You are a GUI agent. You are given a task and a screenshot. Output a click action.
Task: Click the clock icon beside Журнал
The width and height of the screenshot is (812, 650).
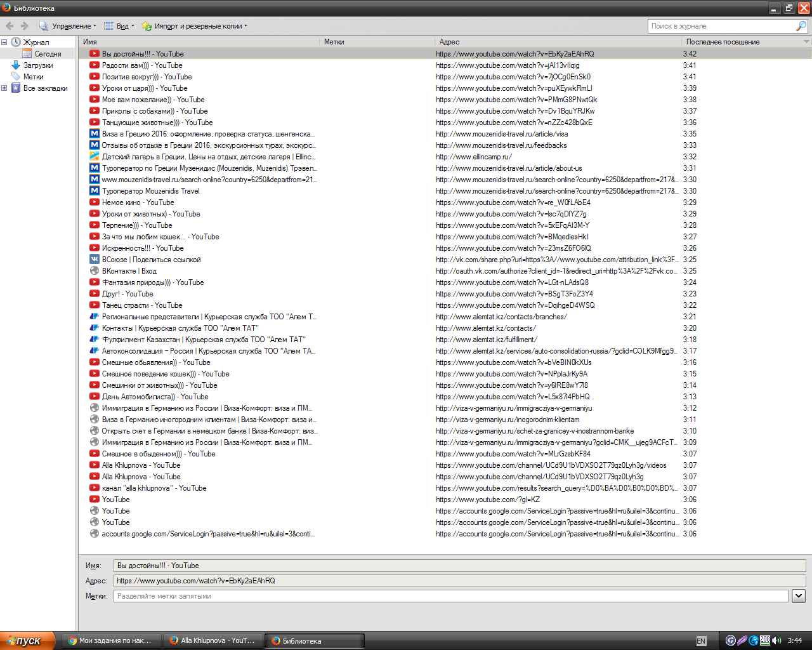click(16, 43)
